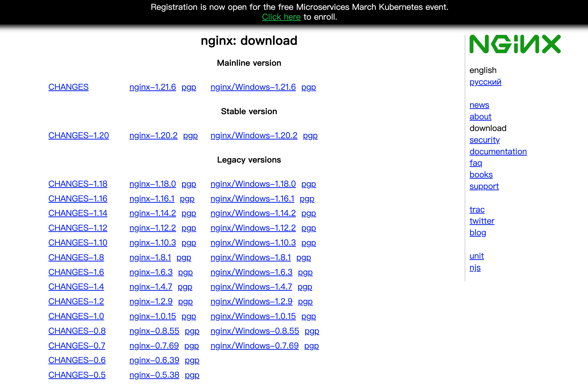Download nginx/Windows-1.2.9

pos(252,301)
